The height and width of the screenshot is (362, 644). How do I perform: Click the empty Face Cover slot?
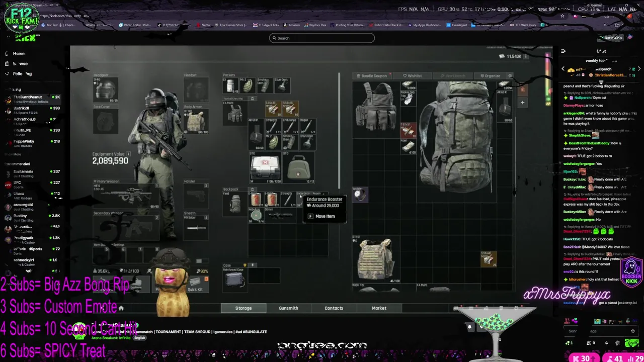point(106,121)
